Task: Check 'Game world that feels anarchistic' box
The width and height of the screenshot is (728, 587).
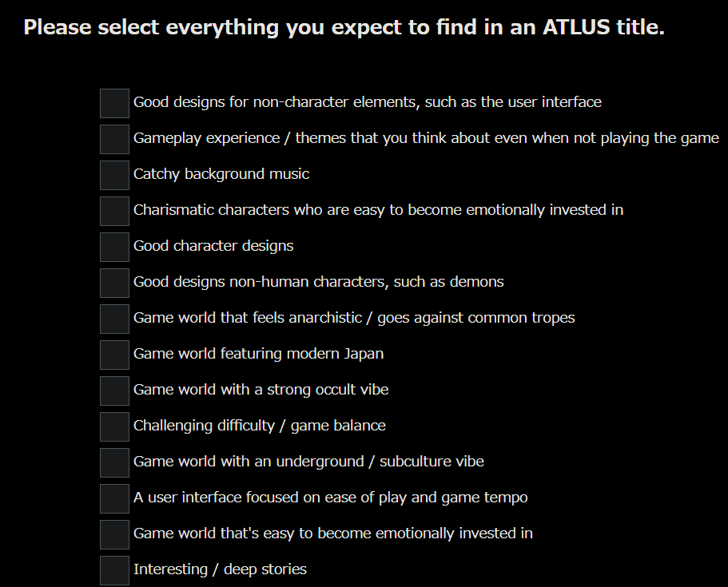Action: point(115,319)
